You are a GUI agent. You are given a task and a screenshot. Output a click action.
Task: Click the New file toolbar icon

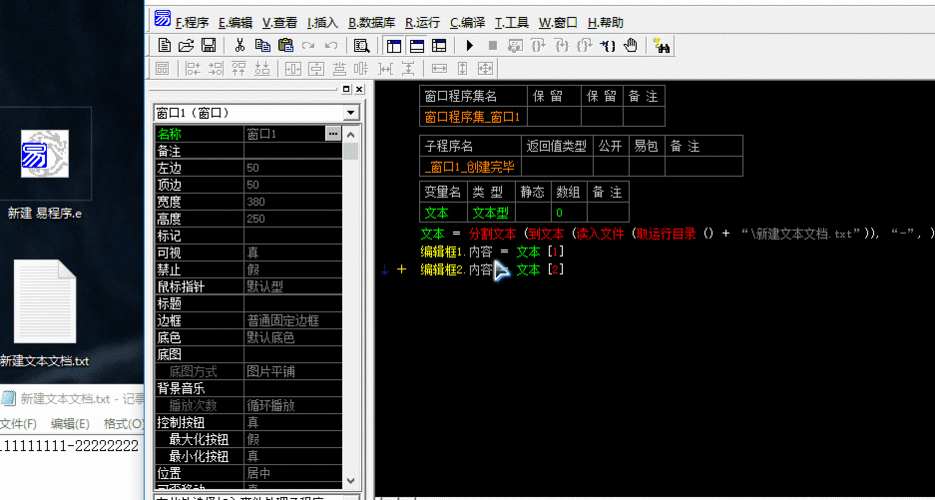(x=165, y=45)
